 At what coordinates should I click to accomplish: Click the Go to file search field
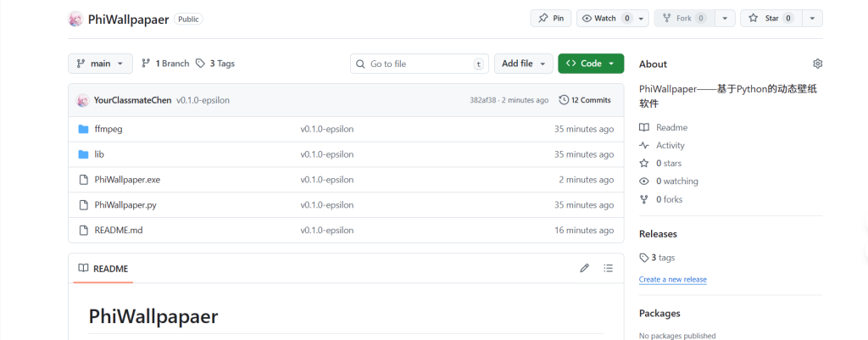click(419, 64)
